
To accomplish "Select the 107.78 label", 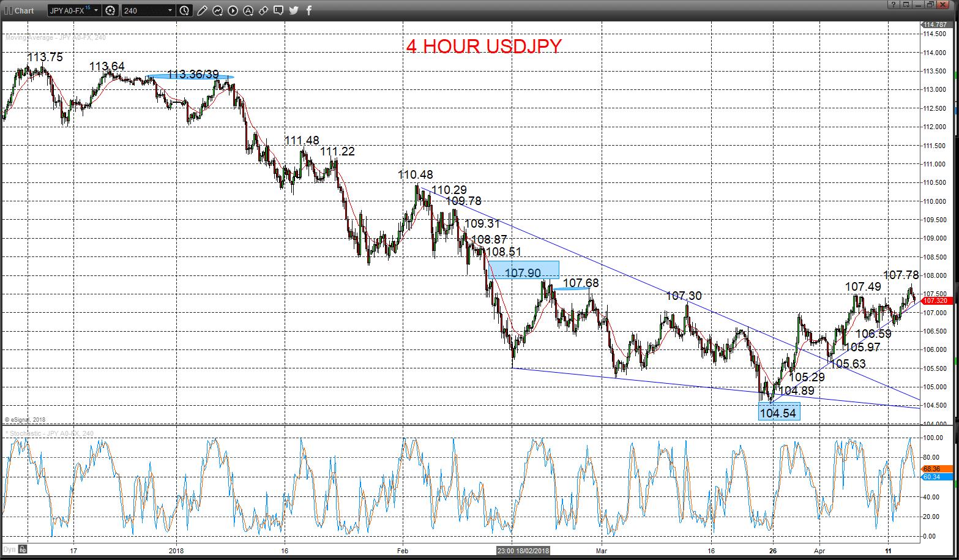I will click(901, 275).
